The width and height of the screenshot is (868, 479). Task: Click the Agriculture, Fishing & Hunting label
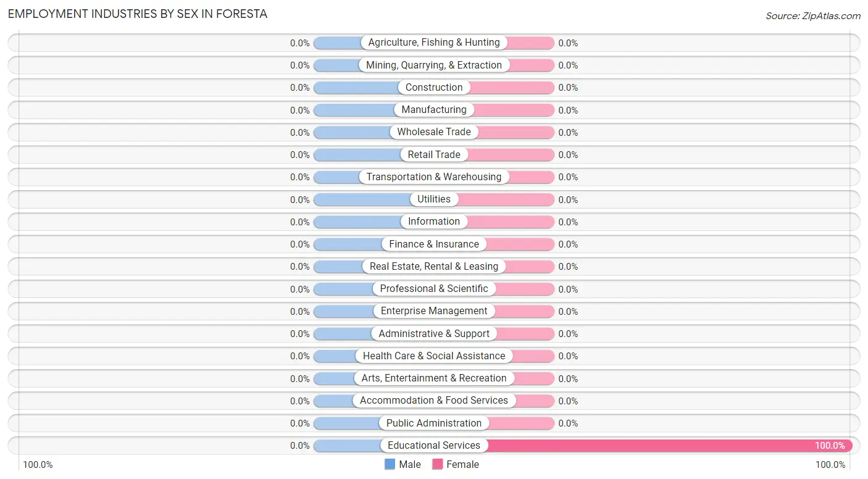434,43
